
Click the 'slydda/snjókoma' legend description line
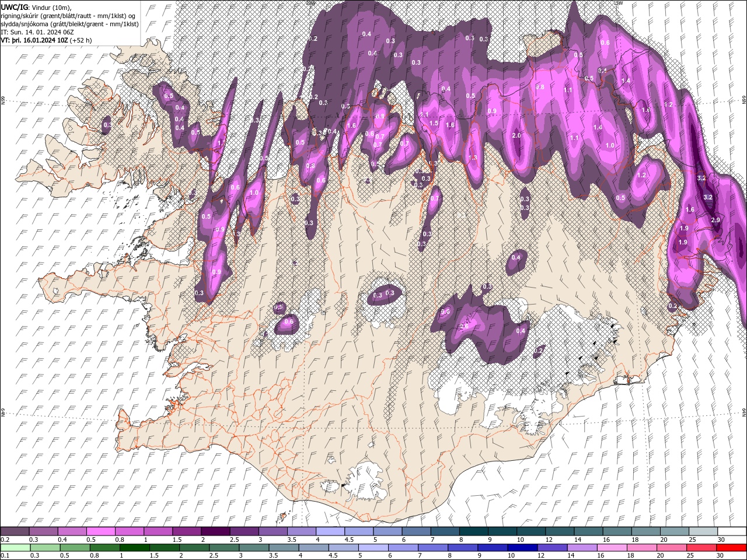pyautogui.click(x=70, y=24)
